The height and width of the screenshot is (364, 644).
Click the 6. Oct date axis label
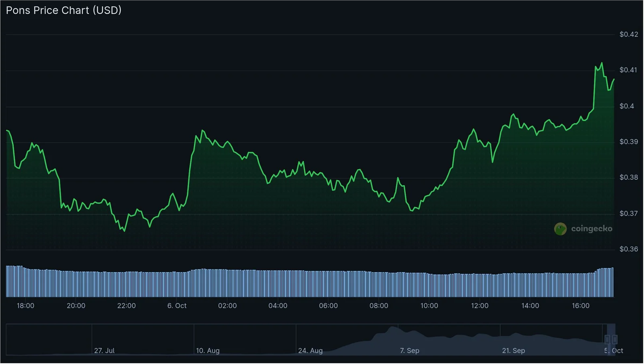click(x=177, y=306)
